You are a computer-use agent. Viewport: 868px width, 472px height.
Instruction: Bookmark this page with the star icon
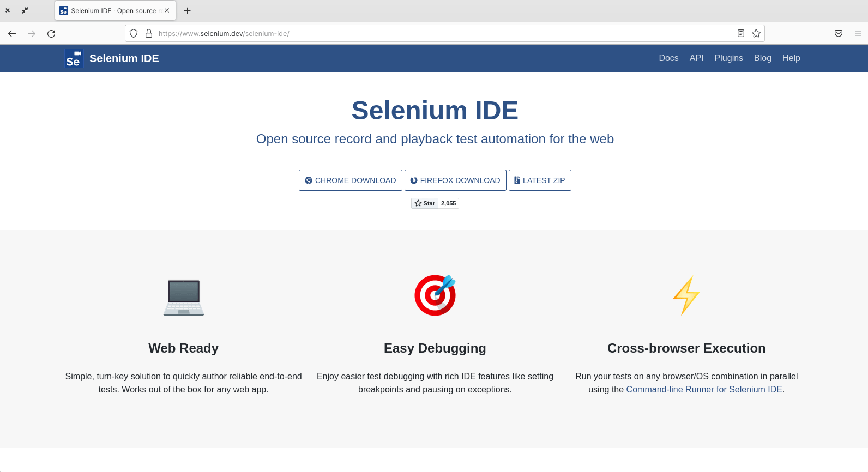tap(756, 33)
